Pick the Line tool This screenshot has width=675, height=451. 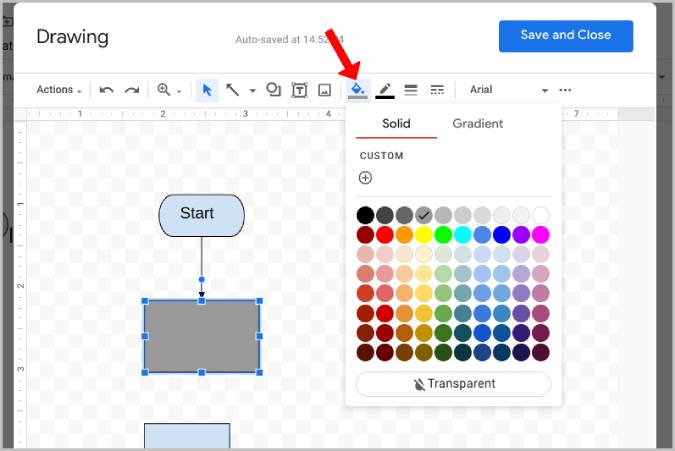pyautogui.click(x=232, y=90)
